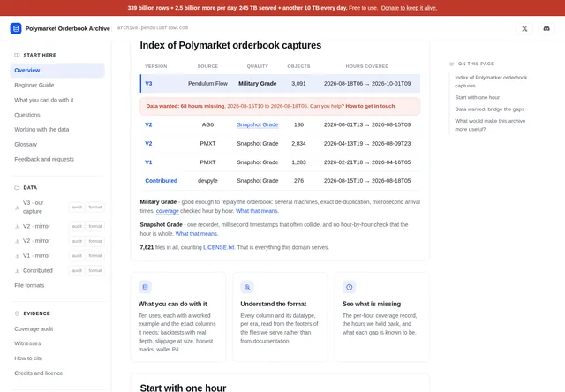Click the folder icon next to DATA heading
Viewport: 565px width, 392px height.
pos(17,188)
